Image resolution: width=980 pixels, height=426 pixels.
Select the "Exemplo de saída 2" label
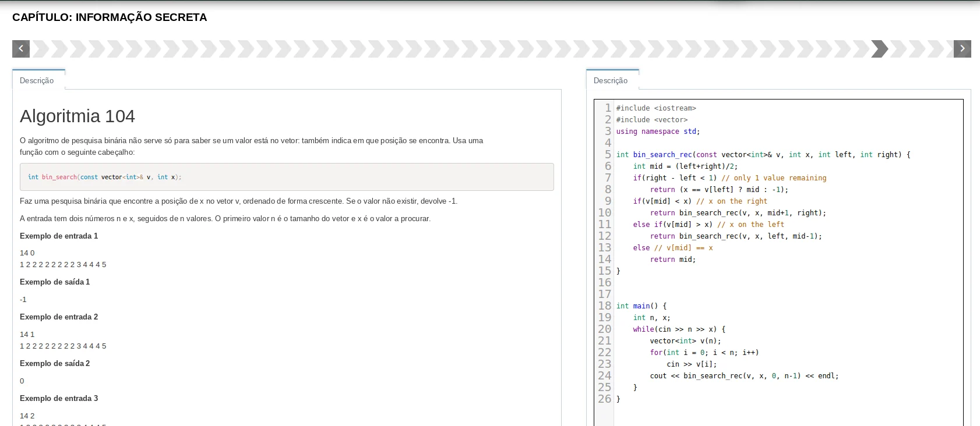[x=55, y=363]
